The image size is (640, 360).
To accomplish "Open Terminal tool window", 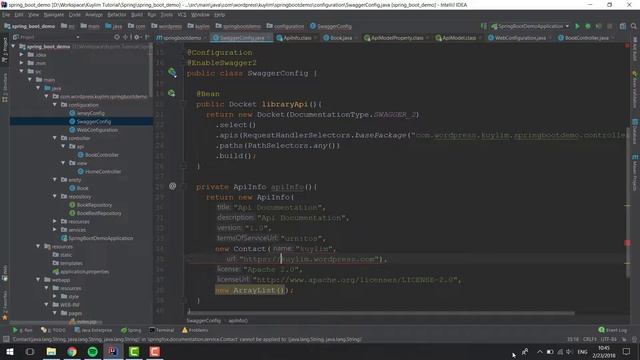I will tap(162, 330).
